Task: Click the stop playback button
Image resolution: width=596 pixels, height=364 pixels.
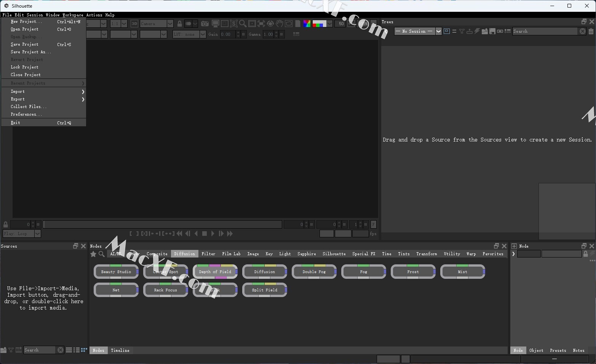Action: 205,234
